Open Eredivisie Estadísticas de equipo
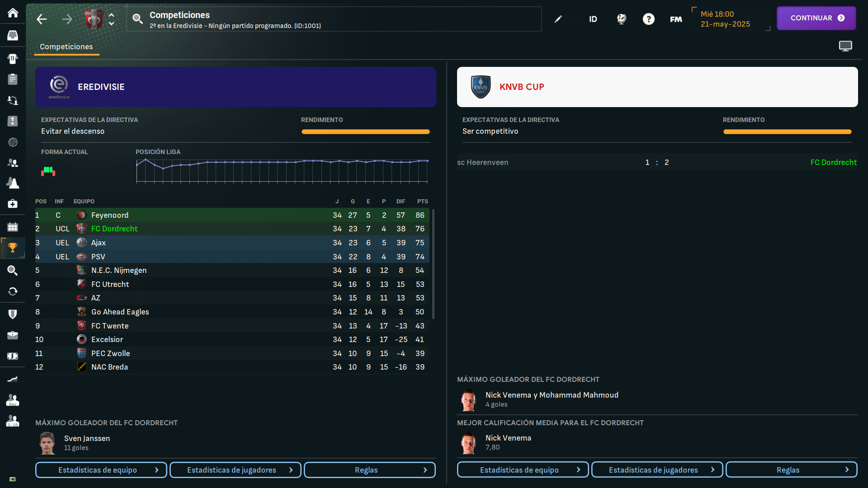The height and width of the screenshot is (488, 868). 101,470
